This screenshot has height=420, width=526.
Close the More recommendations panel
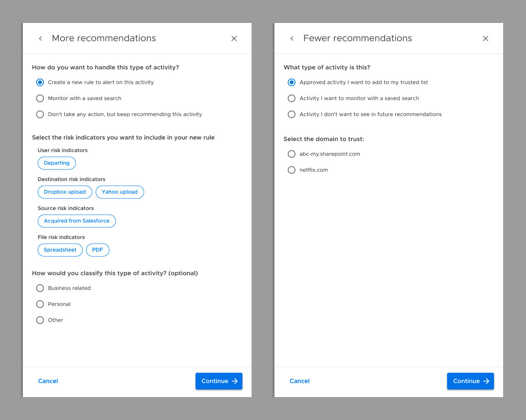(x=234, y=38)
